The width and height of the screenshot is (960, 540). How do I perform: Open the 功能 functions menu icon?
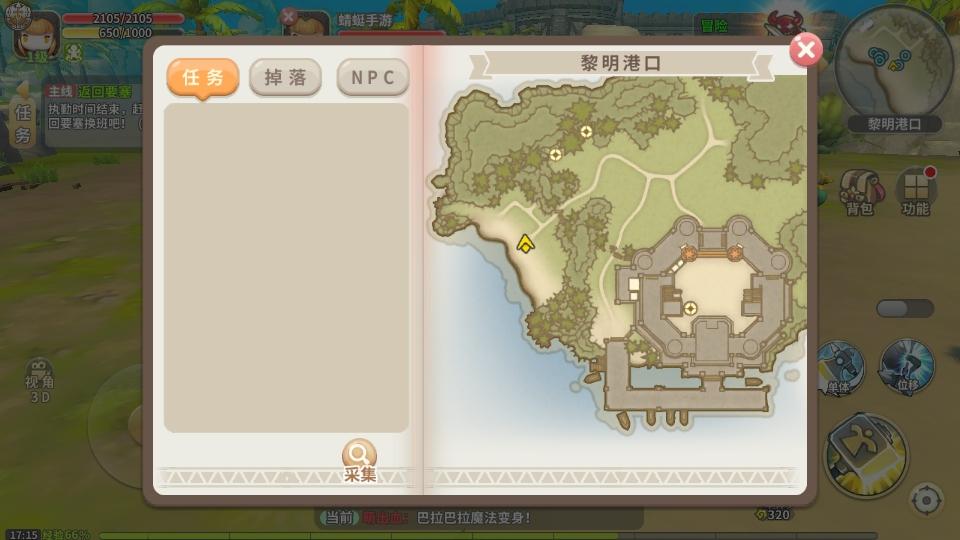[916, 192]
